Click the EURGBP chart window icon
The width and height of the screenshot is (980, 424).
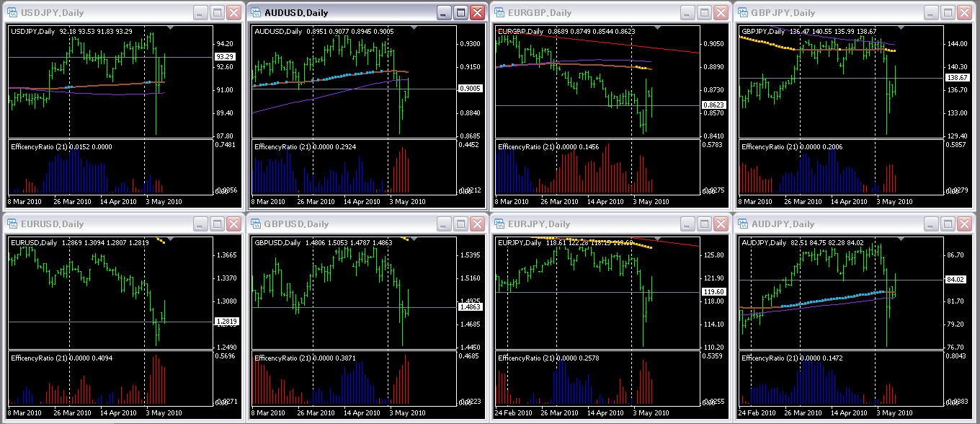point(499,13)
